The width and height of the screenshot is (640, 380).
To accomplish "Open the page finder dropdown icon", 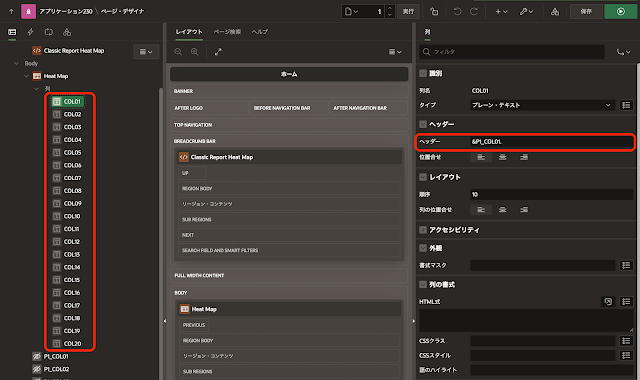I will point(351,11).
